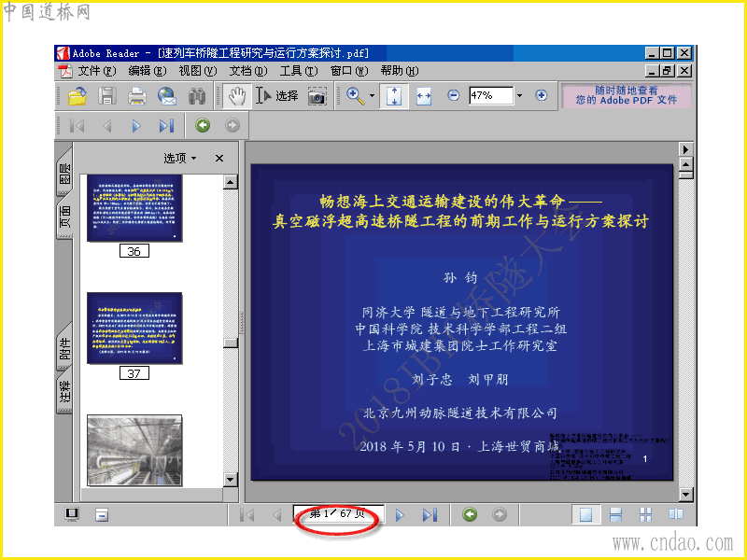
Task: Open the 工具(T) menu
Action: [299, 71]
